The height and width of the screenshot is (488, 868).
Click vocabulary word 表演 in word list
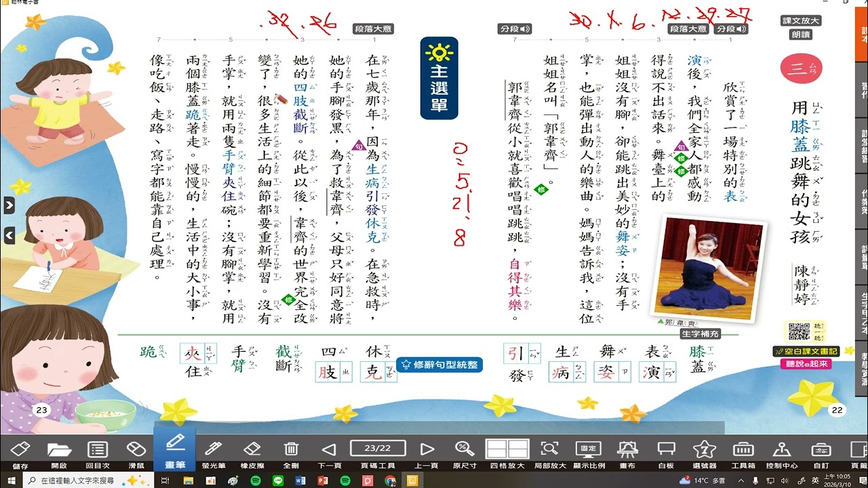(656, 363)
